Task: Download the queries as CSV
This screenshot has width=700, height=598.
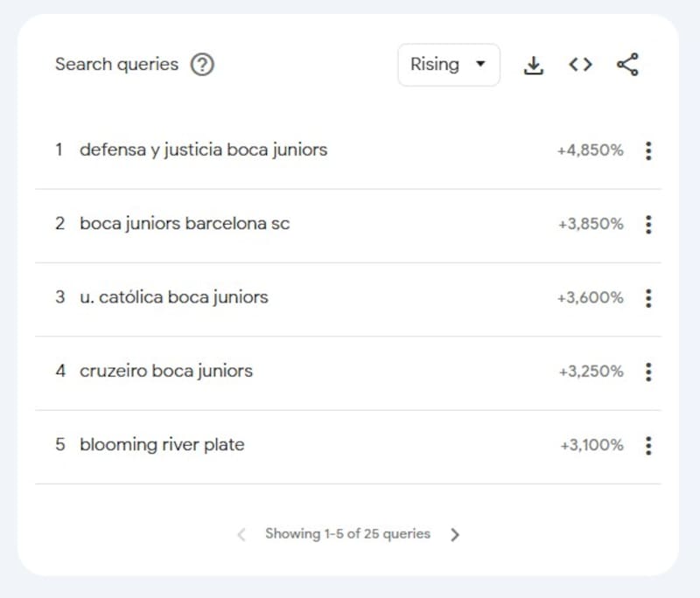Action: coord(534,65)
